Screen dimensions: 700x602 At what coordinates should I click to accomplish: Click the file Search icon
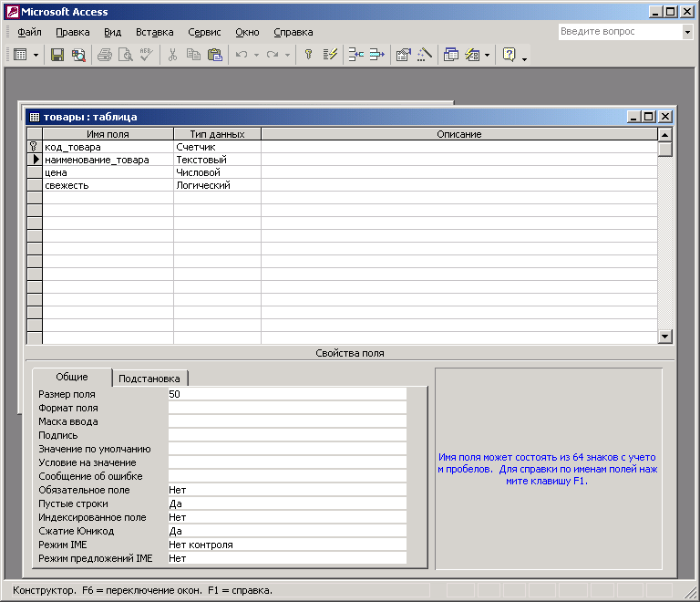(78, 55)
